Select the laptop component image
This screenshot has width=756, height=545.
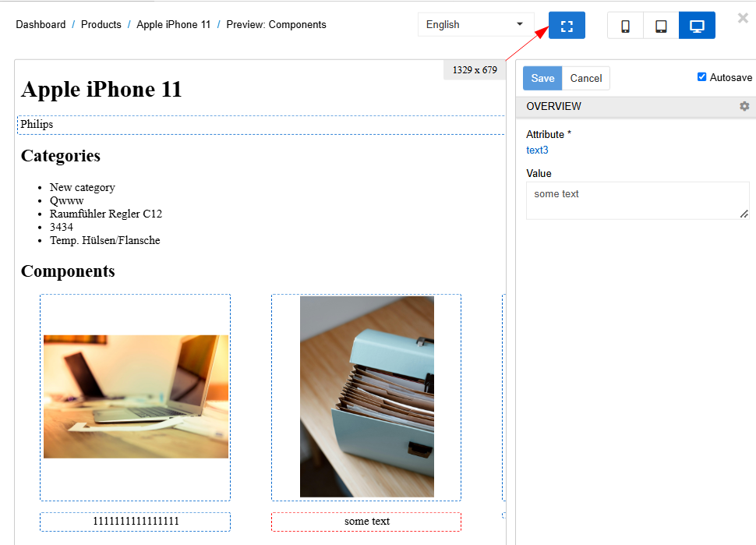136,396
